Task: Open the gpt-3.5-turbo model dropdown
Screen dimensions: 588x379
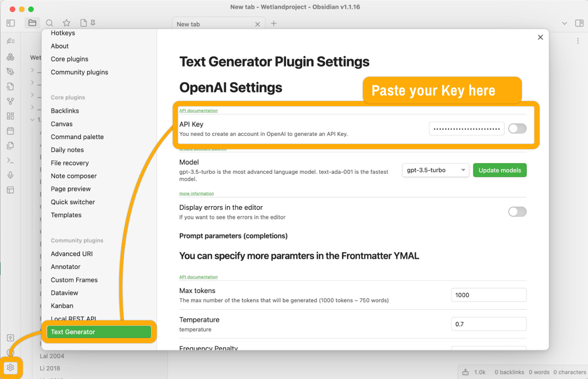Action: coord(435,170)
